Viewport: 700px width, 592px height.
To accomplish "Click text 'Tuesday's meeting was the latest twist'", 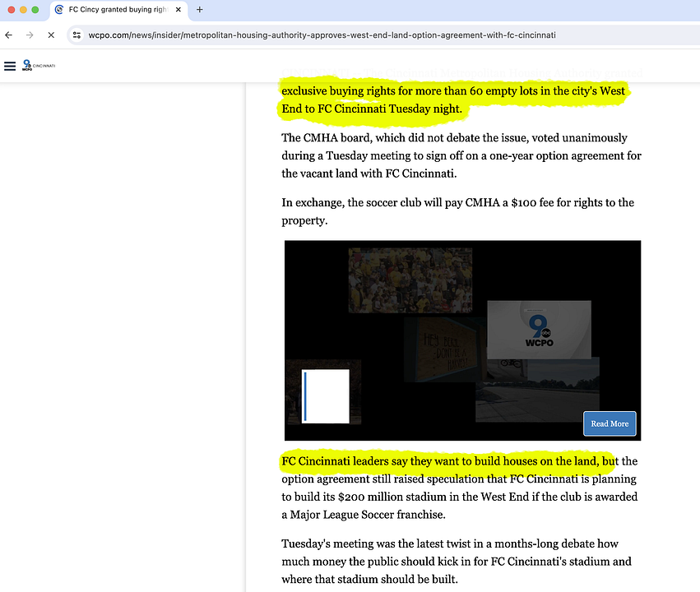I will (377, 543).
